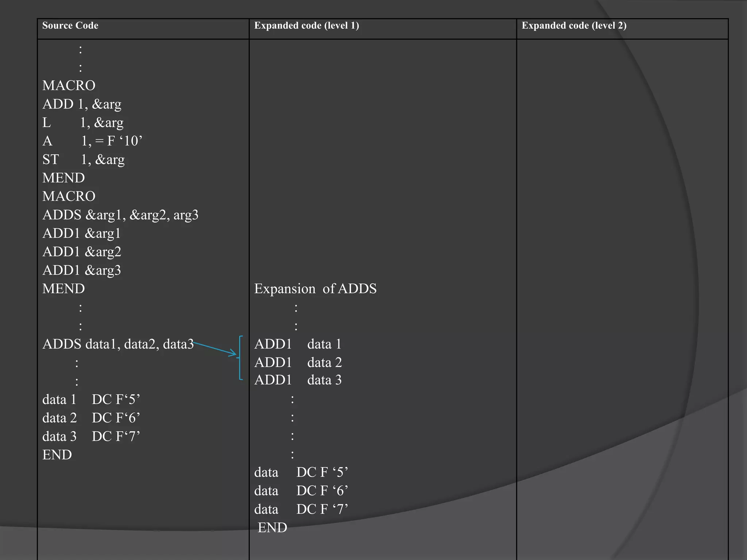The width and height of the screenshot is (747, 560).
Task: Click the second MEND in source column
Action: [63, 289]
